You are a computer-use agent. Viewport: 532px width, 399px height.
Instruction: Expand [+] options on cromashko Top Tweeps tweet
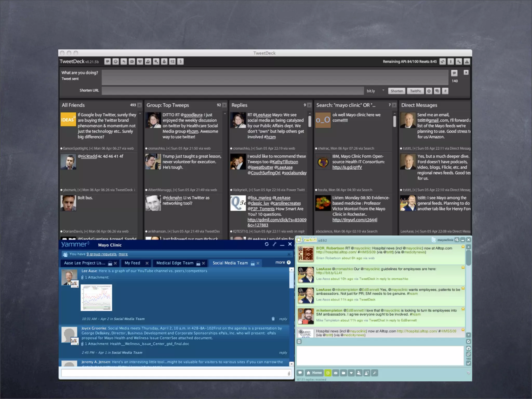click(x=168, y=148)
